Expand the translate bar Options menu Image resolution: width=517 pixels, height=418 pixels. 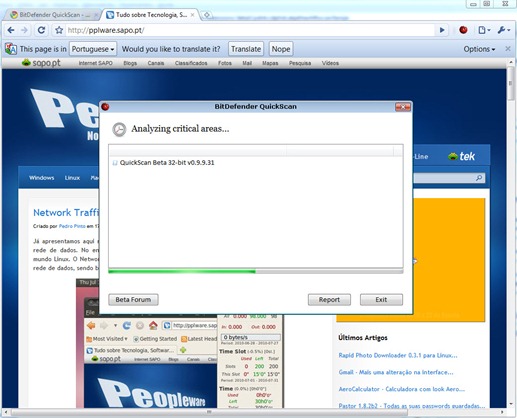pos(479,49)
